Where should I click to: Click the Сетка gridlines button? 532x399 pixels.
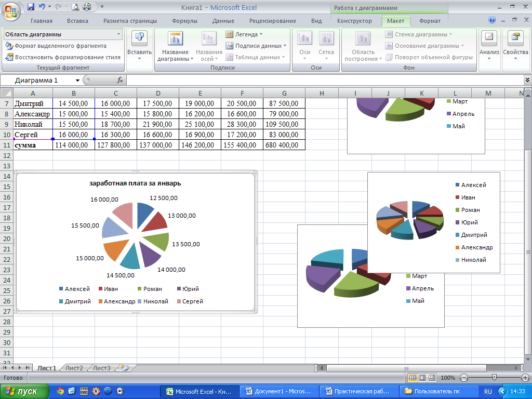[x=326, y=46]
